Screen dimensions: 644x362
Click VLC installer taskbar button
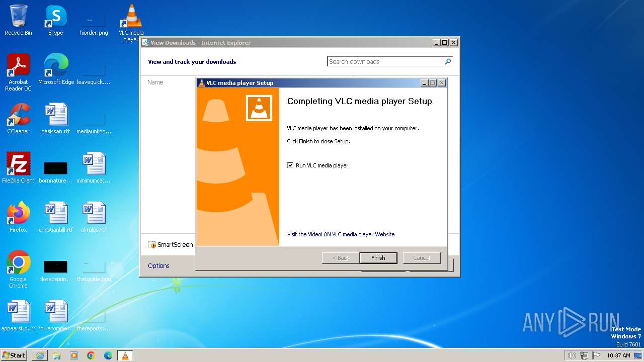click(125, 355)
